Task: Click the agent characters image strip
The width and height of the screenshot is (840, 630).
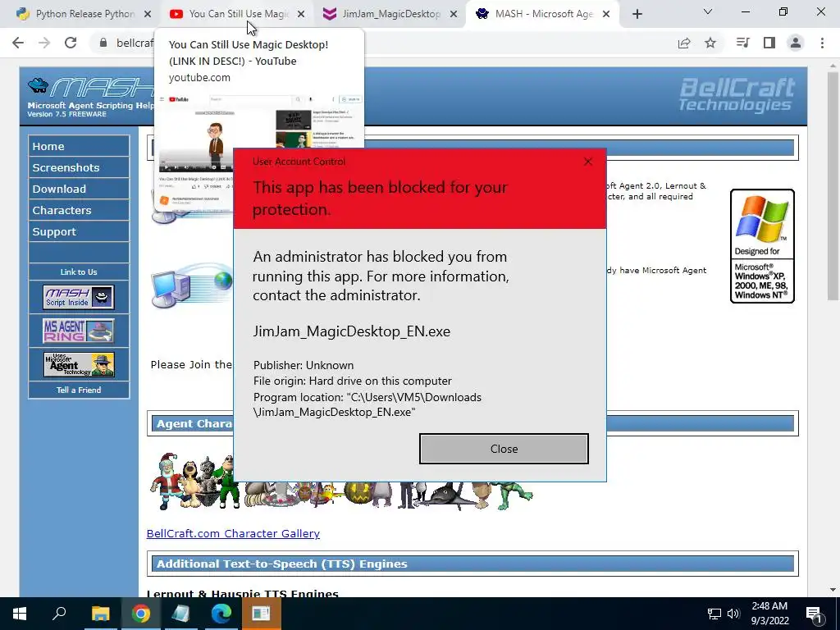Action: coord(341,482)
